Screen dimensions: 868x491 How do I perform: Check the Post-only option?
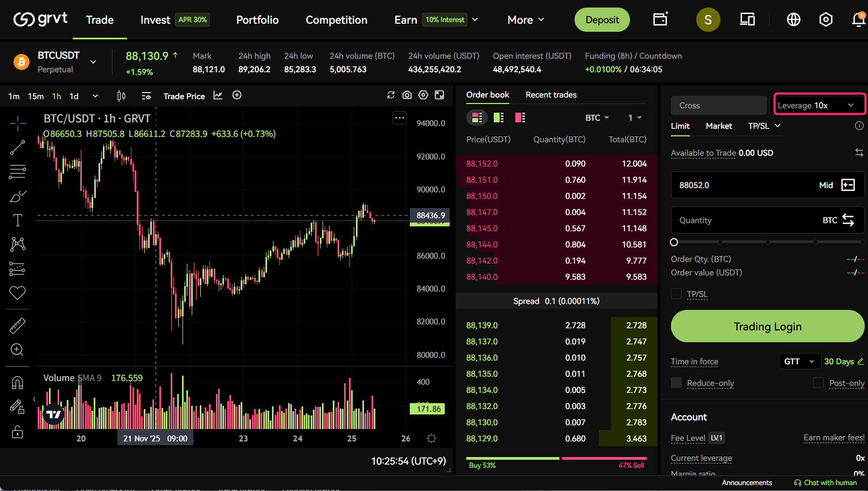point(818,383)
